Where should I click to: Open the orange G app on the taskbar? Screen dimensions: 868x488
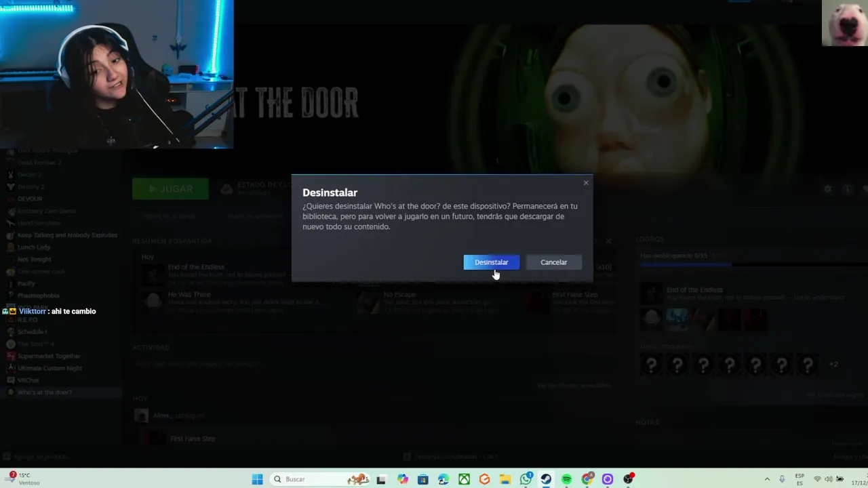(484, 479)
